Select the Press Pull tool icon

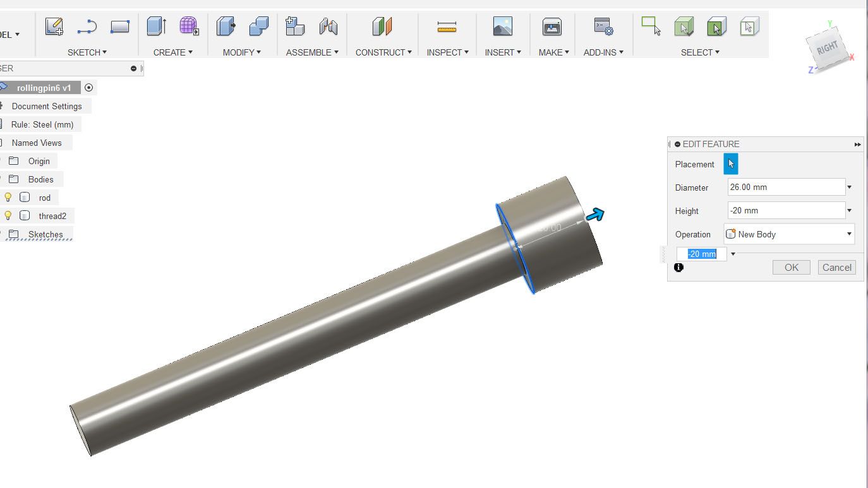pos(226,26)
